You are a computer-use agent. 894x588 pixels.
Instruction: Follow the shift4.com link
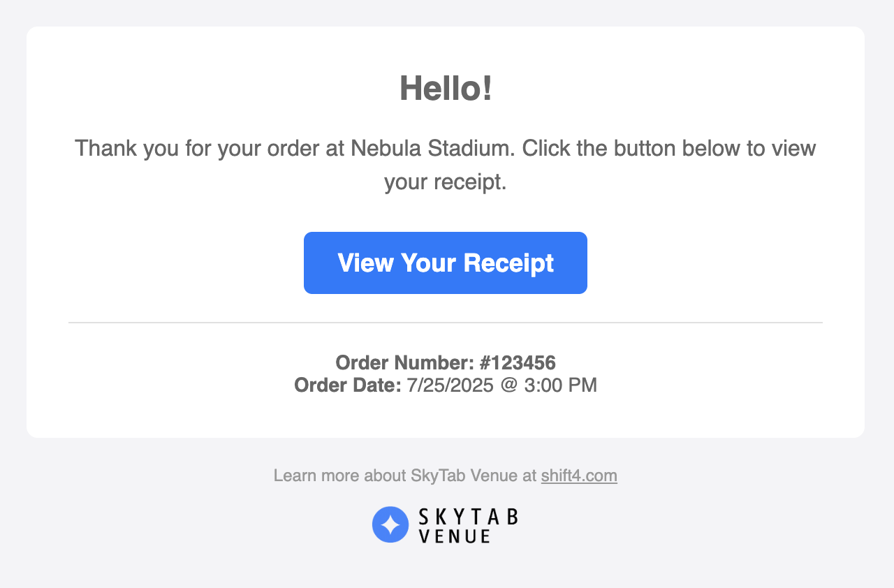tap(579, 476)
